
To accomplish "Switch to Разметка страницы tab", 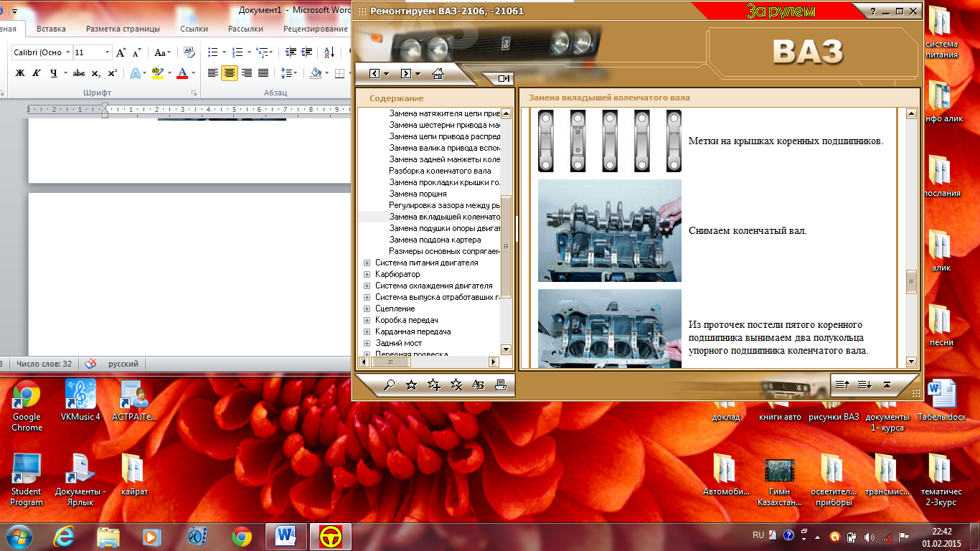I will (123, 29).
